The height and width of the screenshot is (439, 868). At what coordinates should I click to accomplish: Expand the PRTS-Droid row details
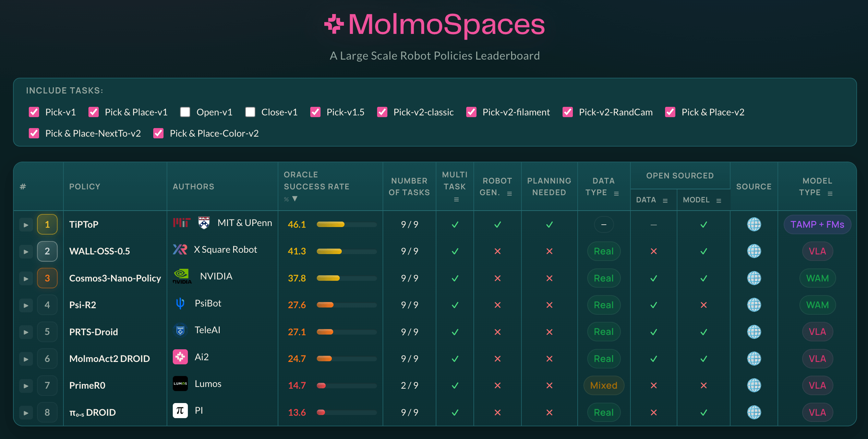(x=26, y=332)
